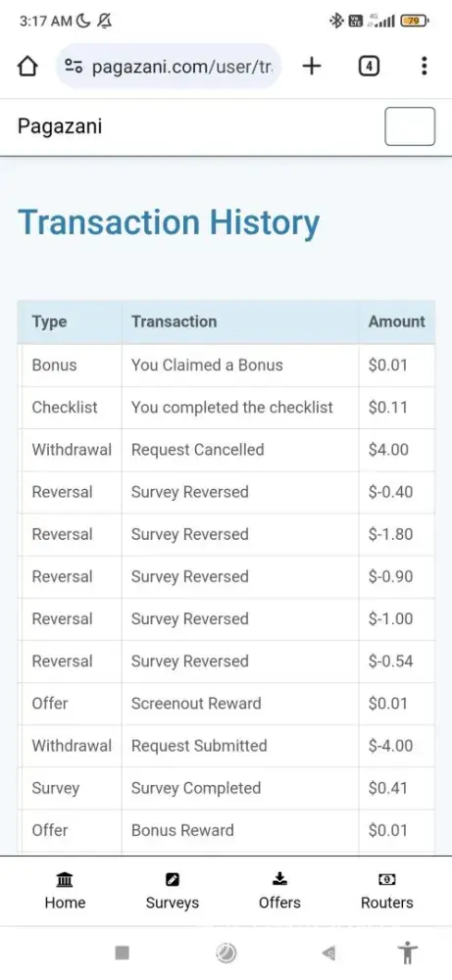Open a new tab with plus icon
The height and width of the screenshot is (980, 452).
[x=312, y=66]
